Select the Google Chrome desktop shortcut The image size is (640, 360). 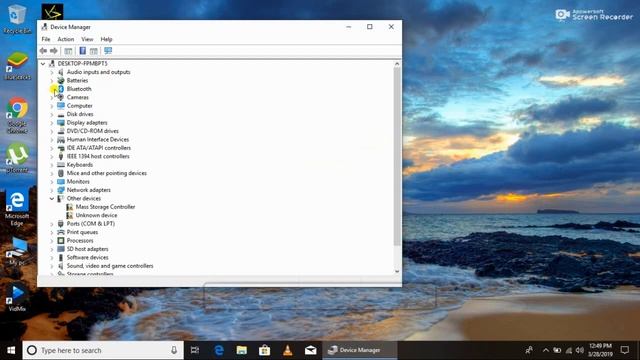pyautogui.click(x=17, y=116)
